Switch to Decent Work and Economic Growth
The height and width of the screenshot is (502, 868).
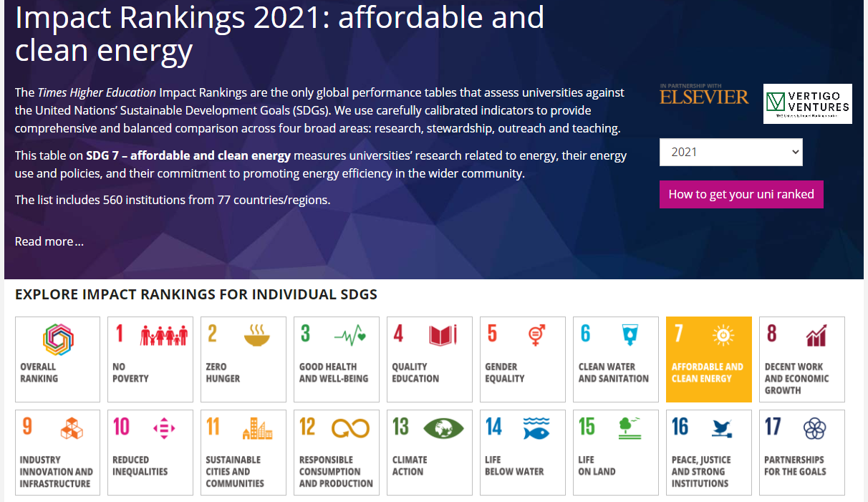pos(801,359)
